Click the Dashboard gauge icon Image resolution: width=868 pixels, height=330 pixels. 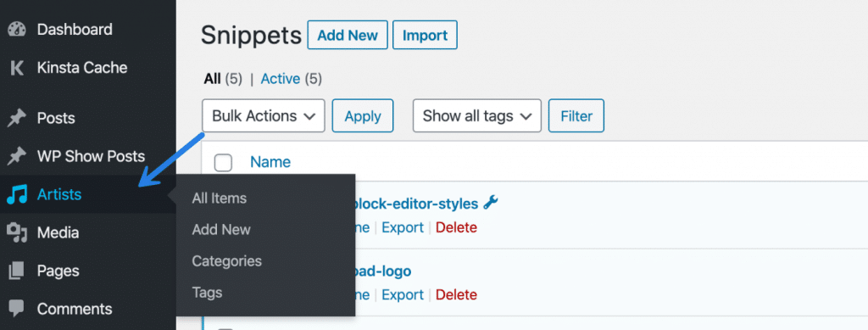(17, 30)
